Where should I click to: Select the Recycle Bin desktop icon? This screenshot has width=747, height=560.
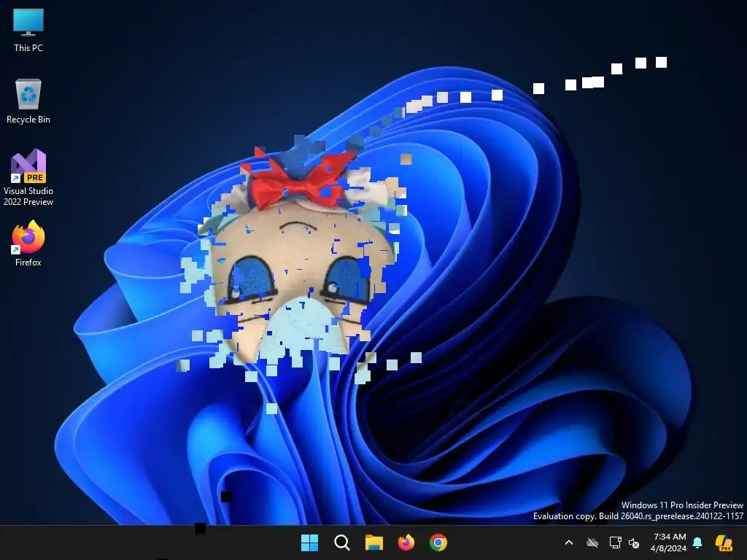click(x=28, y=101)
